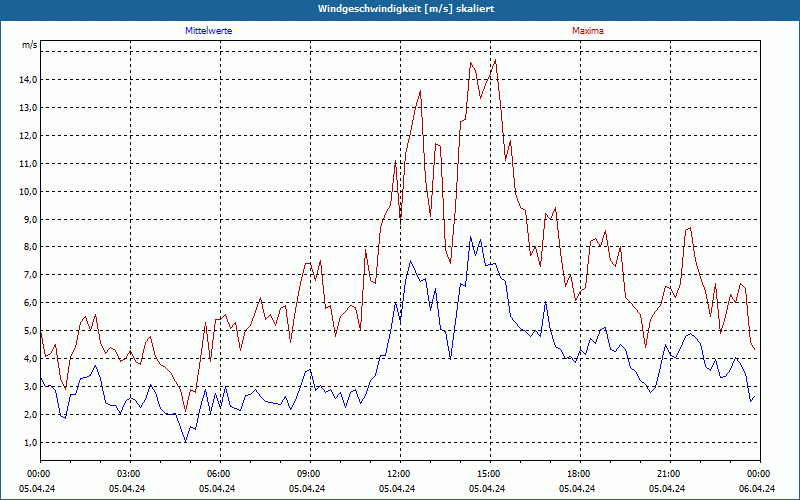Click the 06:00 time label
Image resolution: width=800 pixels, height=500 pixels.
point(220,474)
